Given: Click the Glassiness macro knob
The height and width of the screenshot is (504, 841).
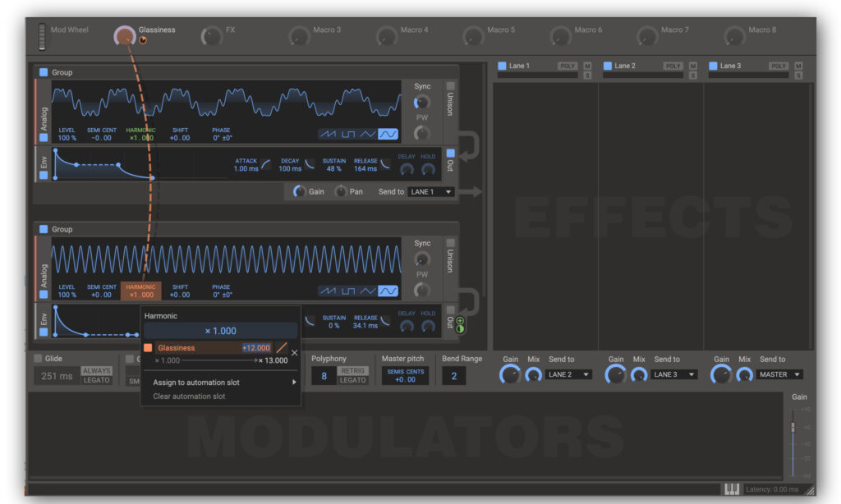Looking at the screenshot, I should pos(125,36).
